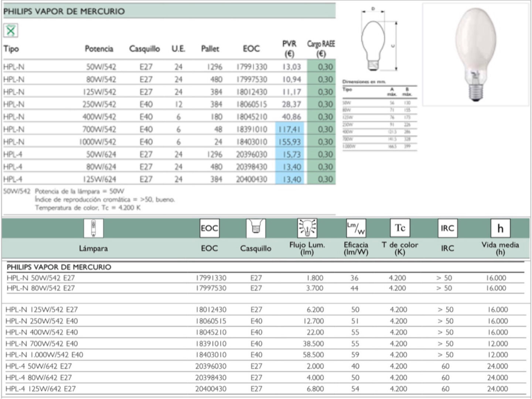The image size is (532, 399).
Task: Select row 'HPL-N 125W/542 E27' in the lower table
Action: click(x=265, y=310)
